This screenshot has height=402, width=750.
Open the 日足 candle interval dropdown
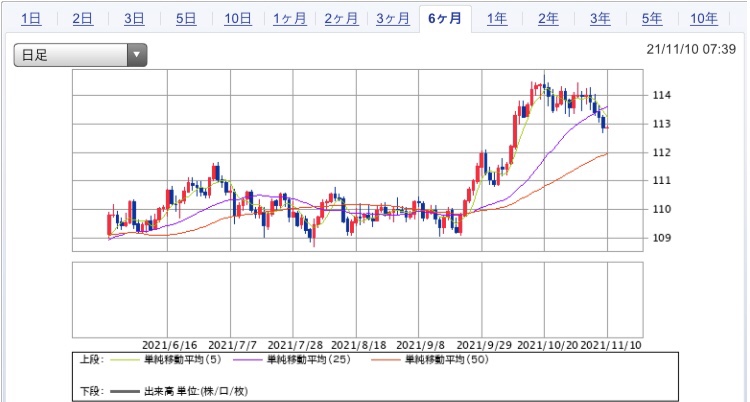tap(80, 55)
